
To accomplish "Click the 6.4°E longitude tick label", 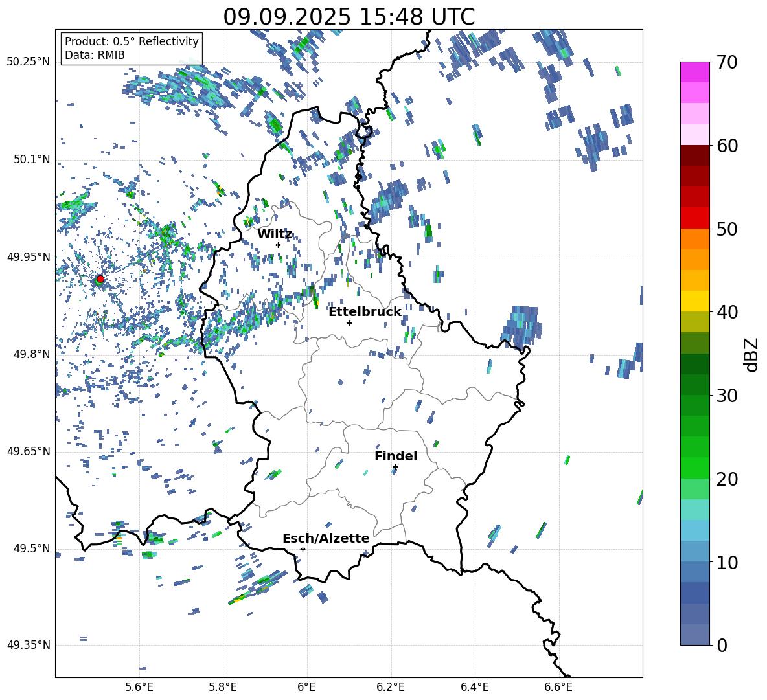I will pos(474,687).
